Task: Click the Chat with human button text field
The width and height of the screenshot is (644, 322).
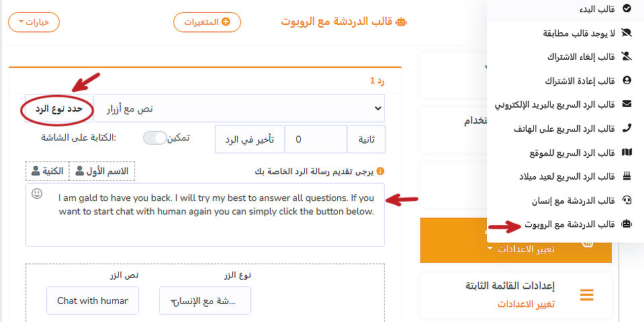Action: pyautogui.click(x=93, y=300)
